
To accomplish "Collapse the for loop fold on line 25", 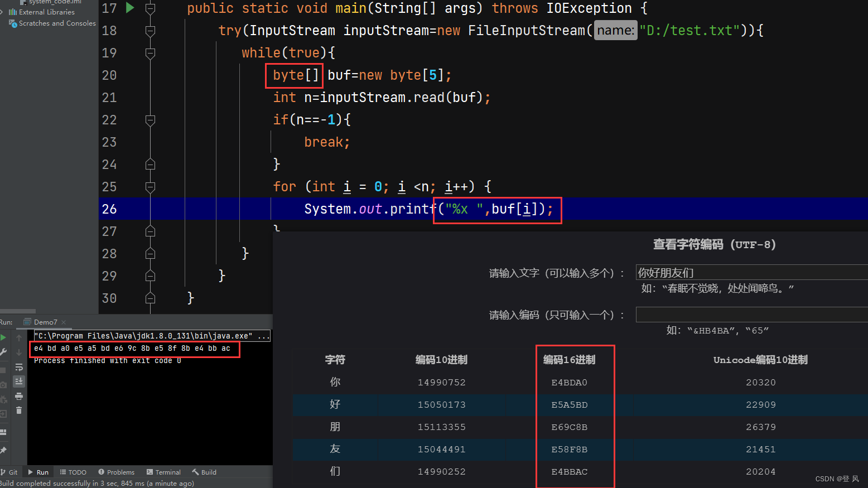I will point(150,187).
